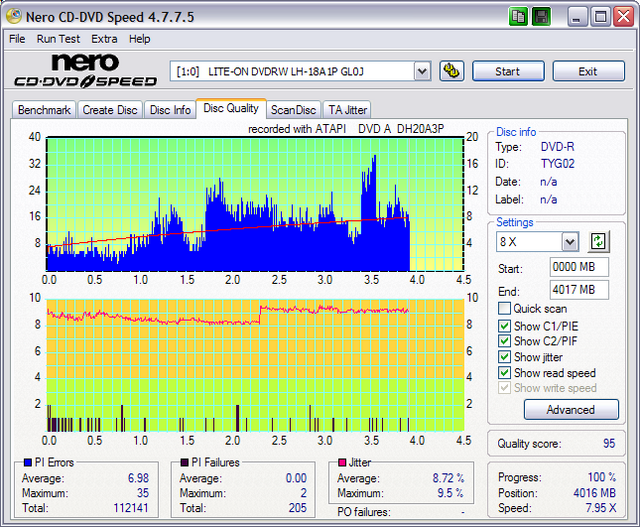Click the Exit button
The image size is (640, 527).
pos(588,71)
